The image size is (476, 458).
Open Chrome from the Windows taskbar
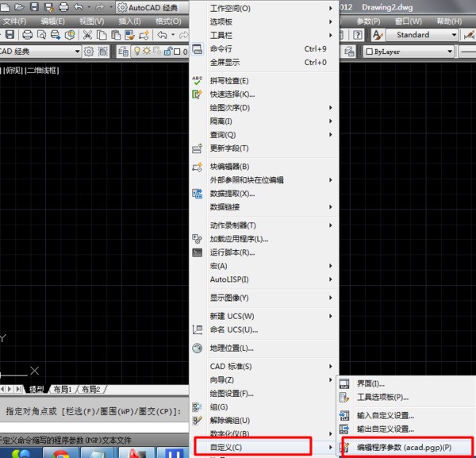59,453
